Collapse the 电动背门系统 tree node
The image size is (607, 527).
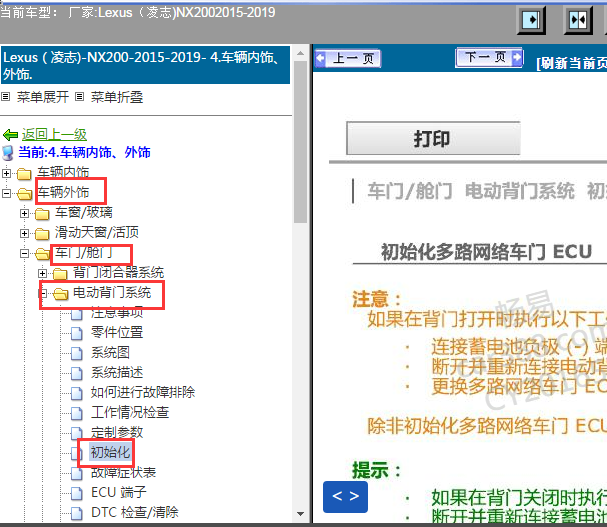pyautogui.click(x=43, y=294)
